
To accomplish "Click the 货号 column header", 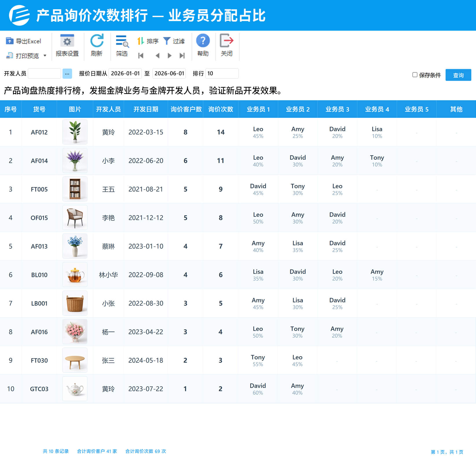I will coord(39,109).
